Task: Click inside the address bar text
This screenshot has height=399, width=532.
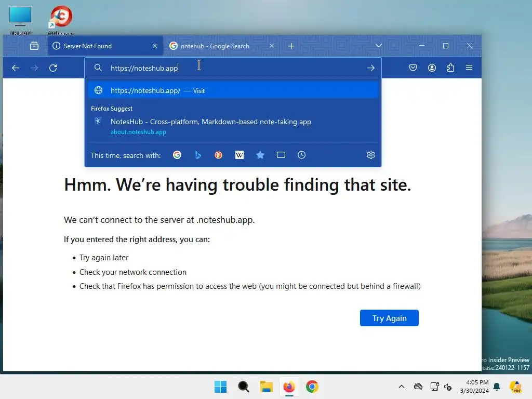Action: [x=144, y=68]
